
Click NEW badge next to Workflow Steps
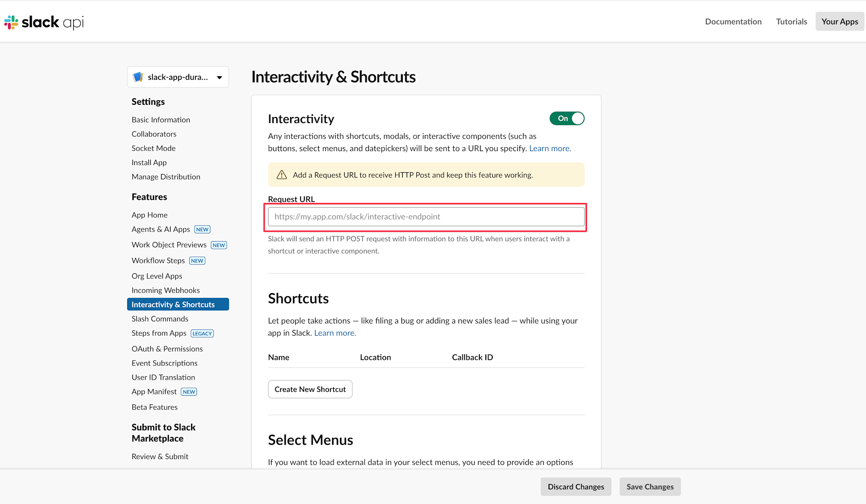pyautogui.click(x=197, y=261)
